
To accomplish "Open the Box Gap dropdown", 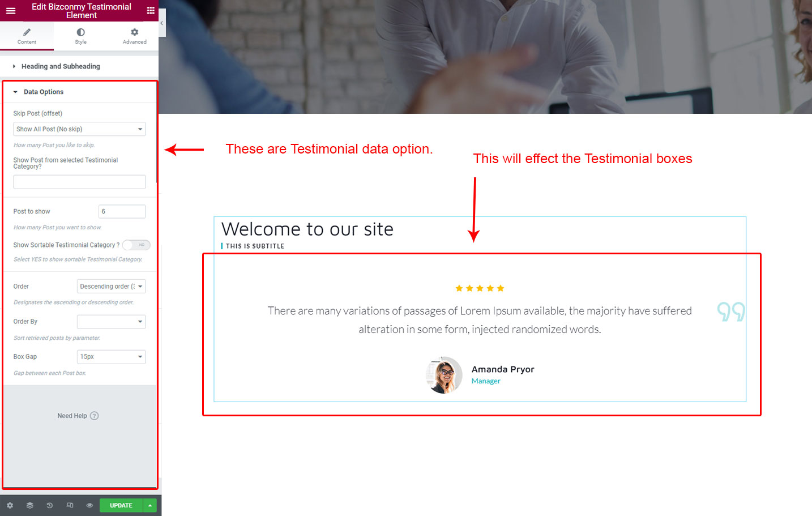I will tap(111, 357).
